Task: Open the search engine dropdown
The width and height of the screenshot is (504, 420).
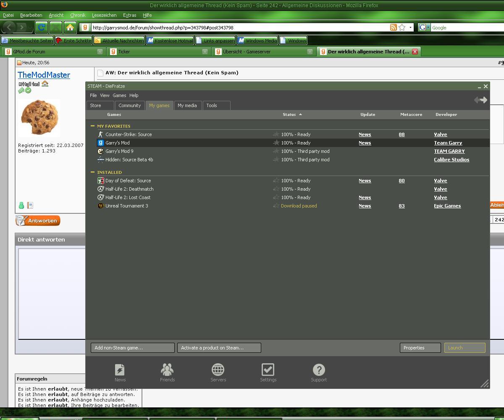Action: click(x=424, y=28)
